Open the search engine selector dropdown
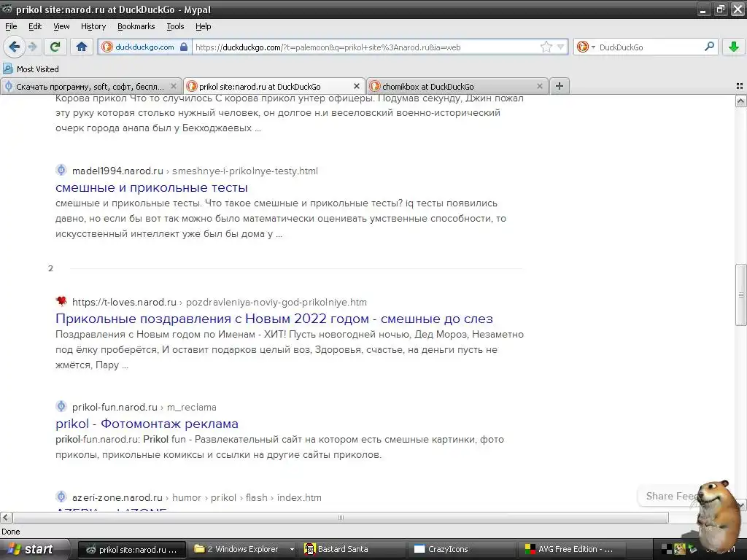The image size is (747, 560). point(586,47)
